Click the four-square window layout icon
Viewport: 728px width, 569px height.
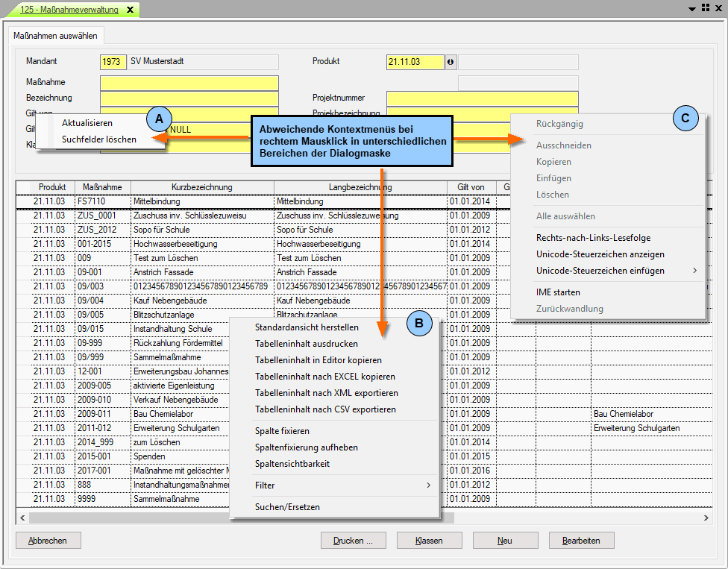(x=705, y=7)
